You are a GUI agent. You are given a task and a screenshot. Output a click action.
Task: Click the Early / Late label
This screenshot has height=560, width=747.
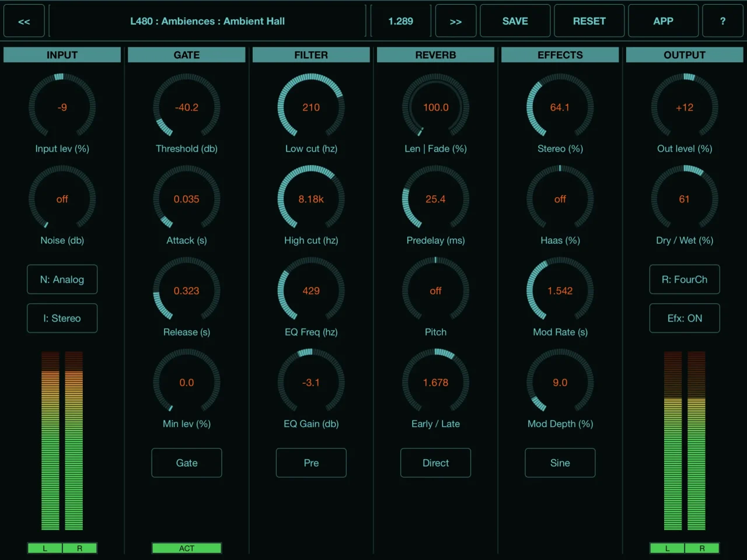pyautogui.click(x=436, y=423)
